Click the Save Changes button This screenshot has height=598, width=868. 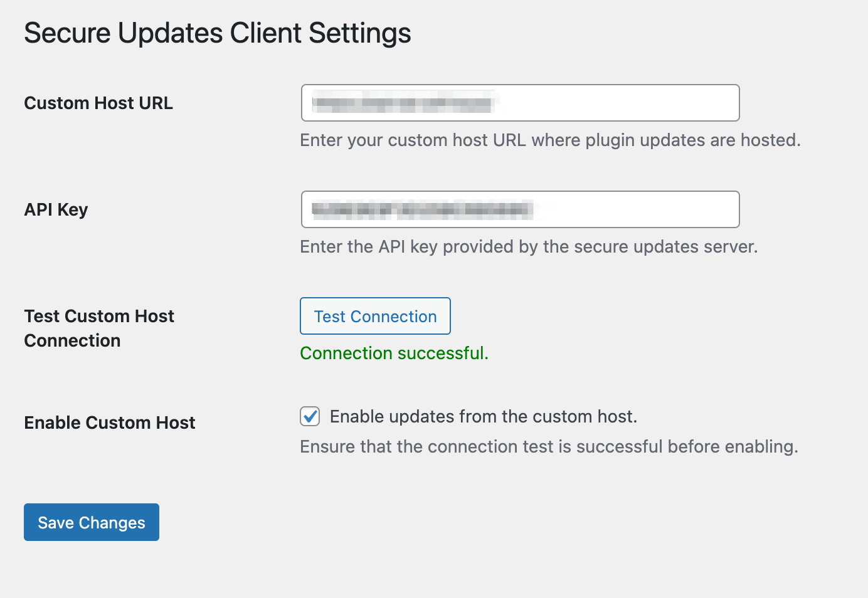[x=92, y=522]
